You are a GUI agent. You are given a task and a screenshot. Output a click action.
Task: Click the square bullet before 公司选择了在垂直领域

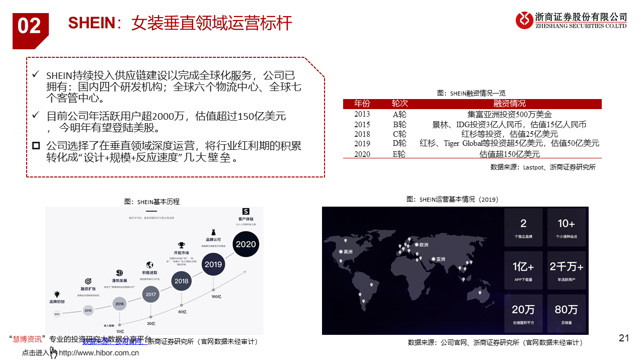click(x=36, y=146)
